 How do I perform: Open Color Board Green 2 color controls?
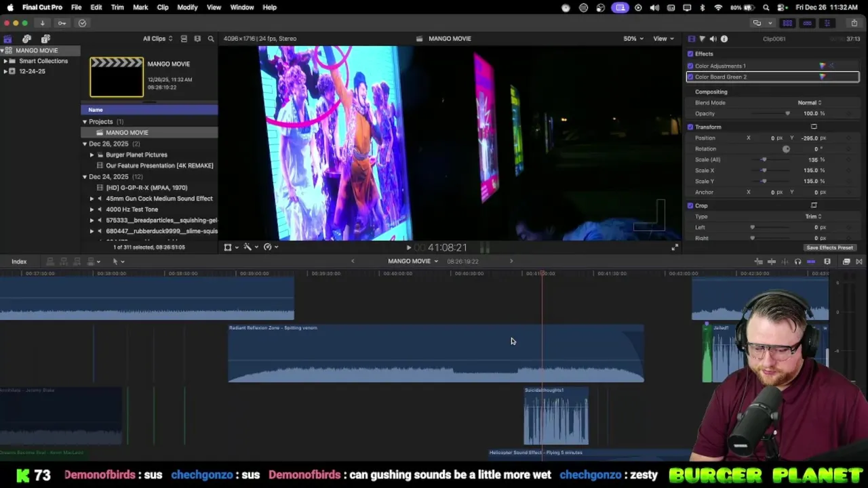coord(823,77)
